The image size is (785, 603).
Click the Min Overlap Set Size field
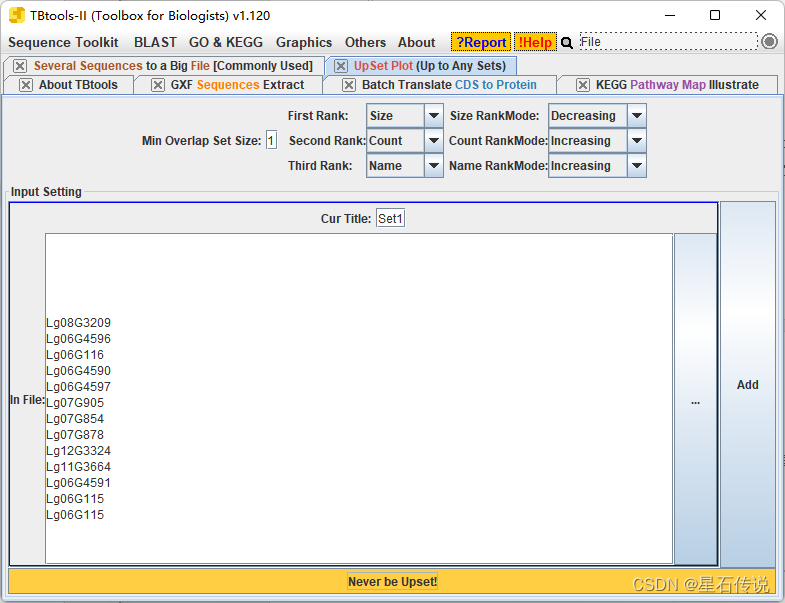tap(271, 140)
